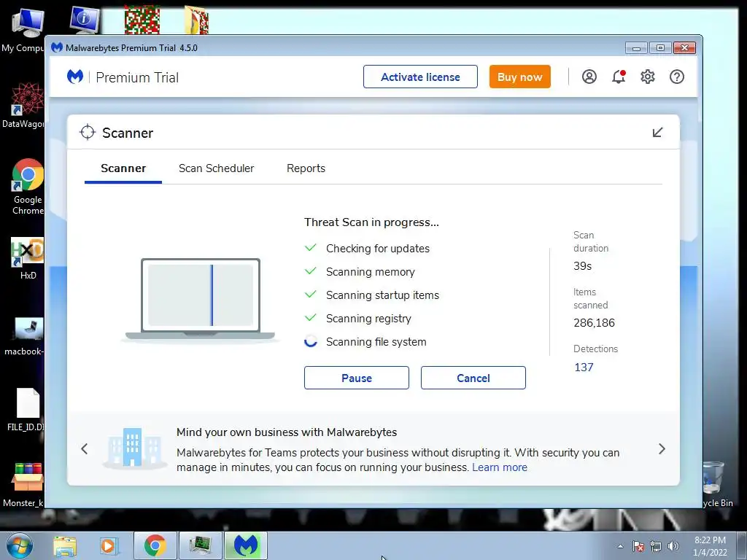
Task: Click Malwarebytes taskbar icon
Action: pos(245,545)
